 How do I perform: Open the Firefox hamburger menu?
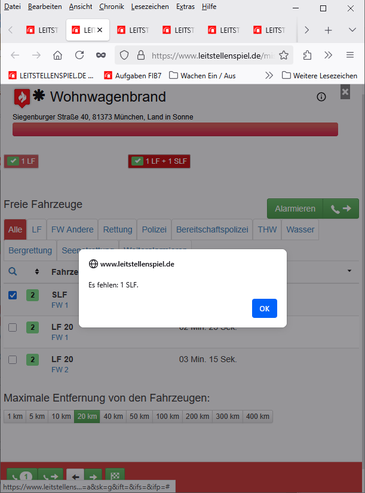click(x=350, y=55)
